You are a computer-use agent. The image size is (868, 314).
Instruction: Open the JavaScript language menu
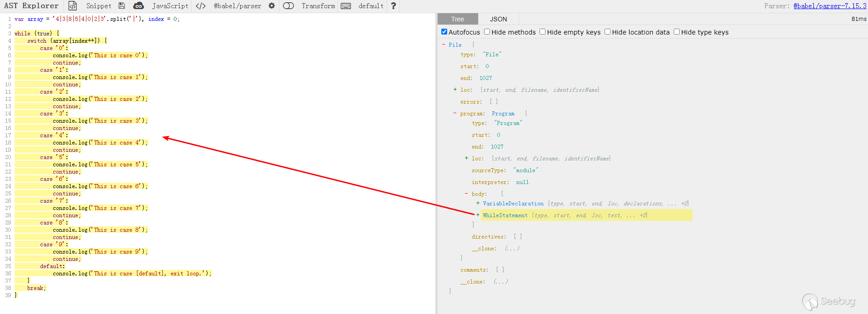[x=170, y=6]
